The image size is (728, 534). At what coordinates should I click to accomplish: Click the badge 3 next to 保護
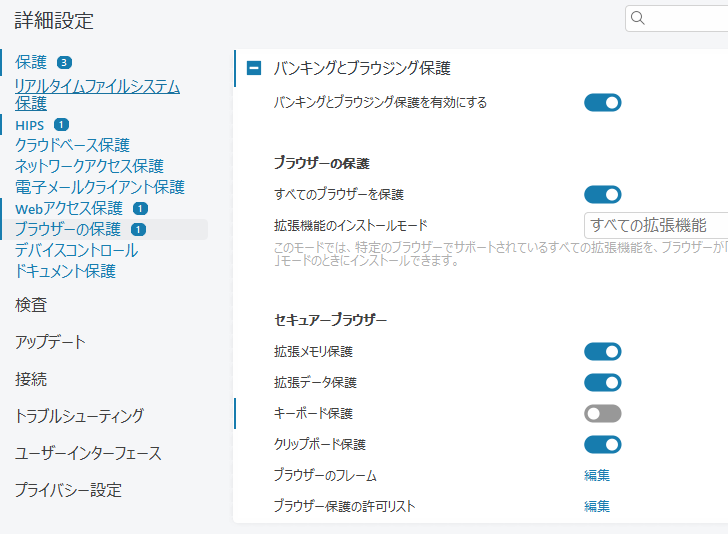pos(64,62)
